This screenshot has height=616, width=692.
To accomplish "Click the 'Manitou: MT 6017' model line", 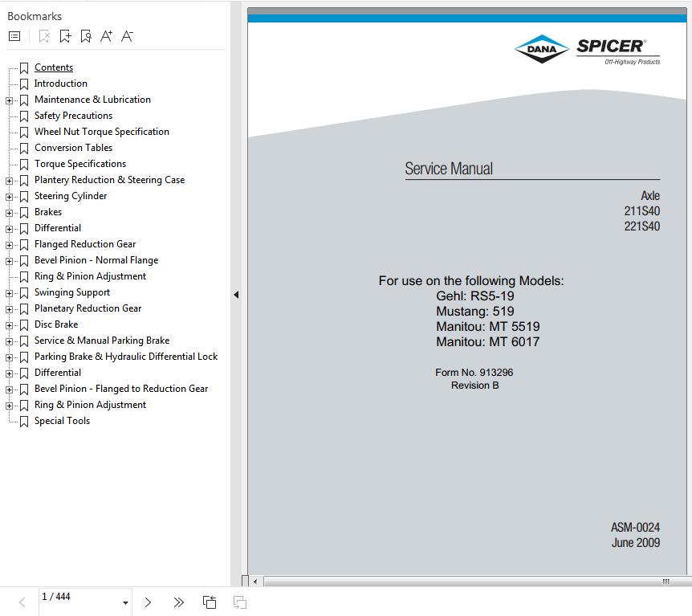I will tap(487, 342).
